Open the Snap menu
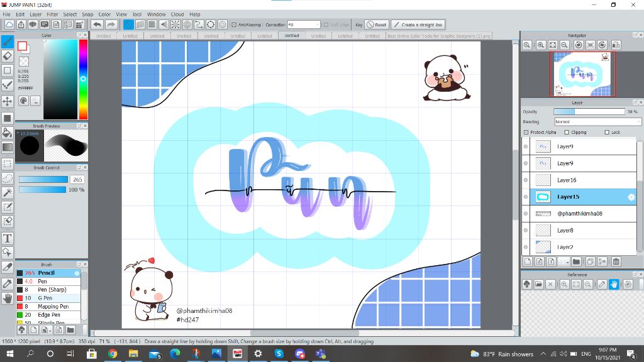644x362 pixels. click(87, 14)
